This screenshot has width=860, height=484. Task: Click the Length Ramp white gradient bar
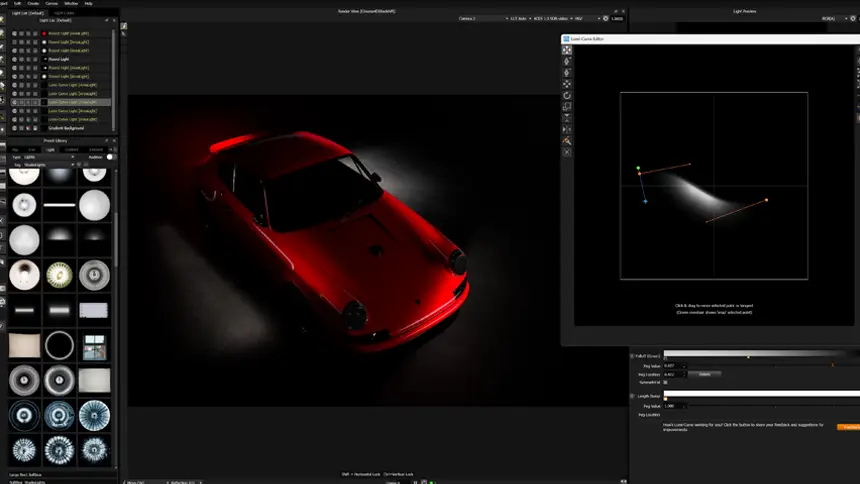[x=762, y=393]
